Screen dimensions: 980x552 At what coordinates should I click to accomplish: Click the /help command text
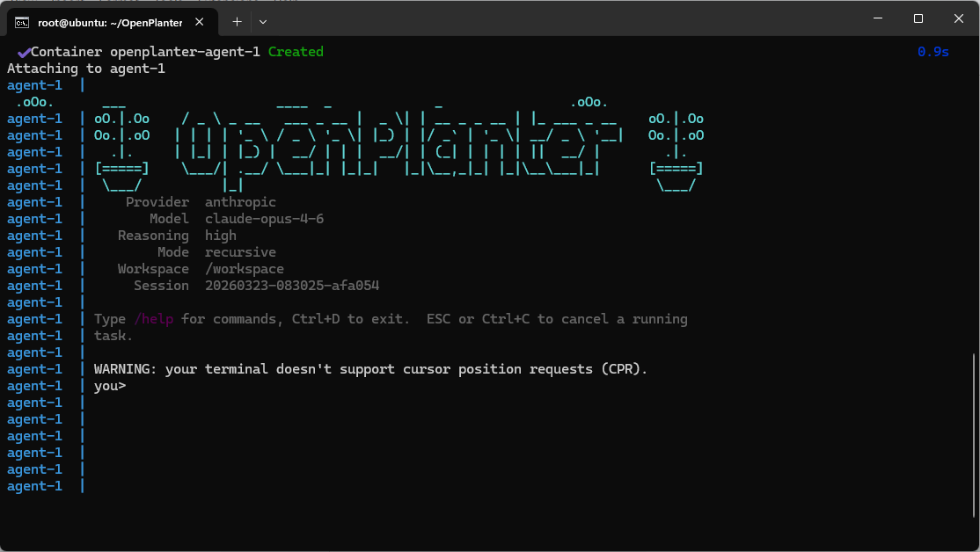click(153, 319)
